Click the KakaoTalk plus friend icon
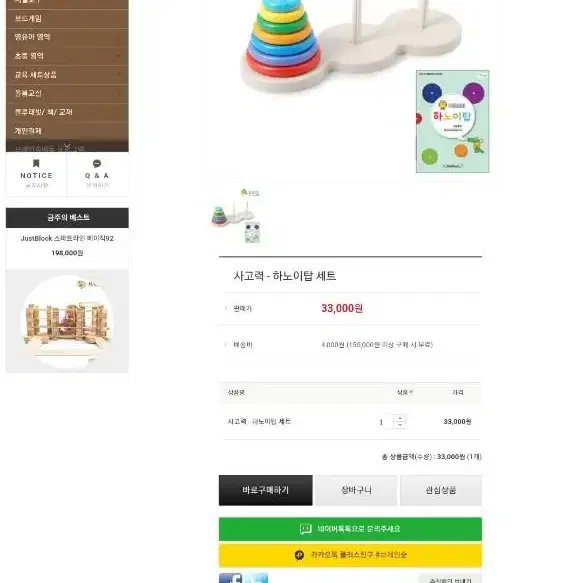 299,555
